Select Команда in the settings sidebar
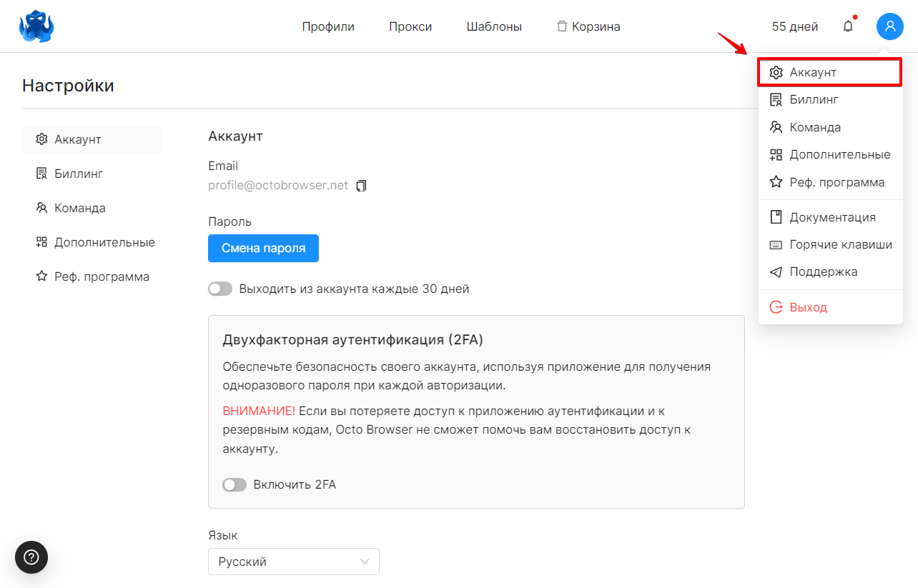The height and width of the screenshot is (588, 918). (x=92, y=208)
